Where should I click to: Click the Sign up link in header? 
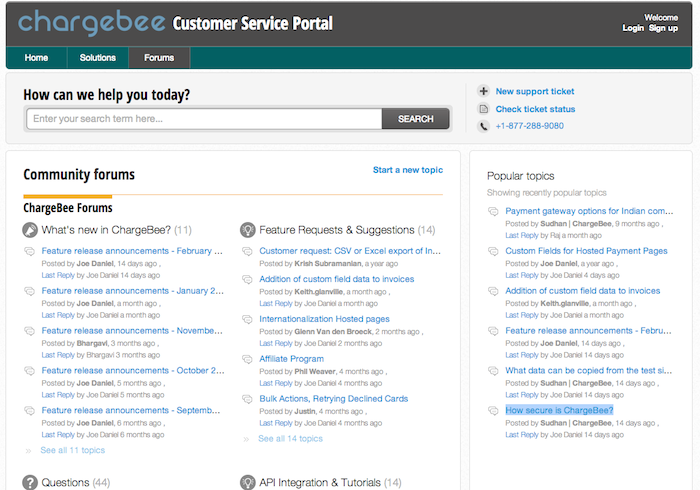point(663,28)
